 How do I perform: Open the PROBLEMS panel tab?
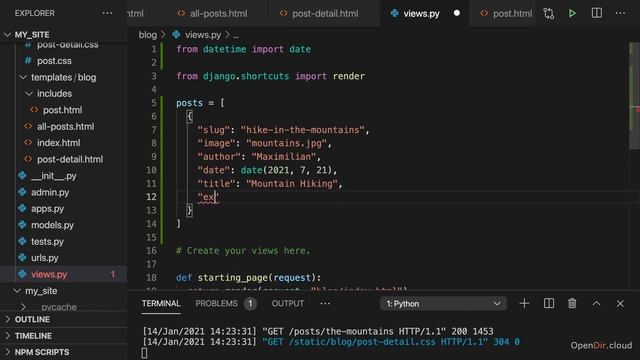[x=216, y=303]
